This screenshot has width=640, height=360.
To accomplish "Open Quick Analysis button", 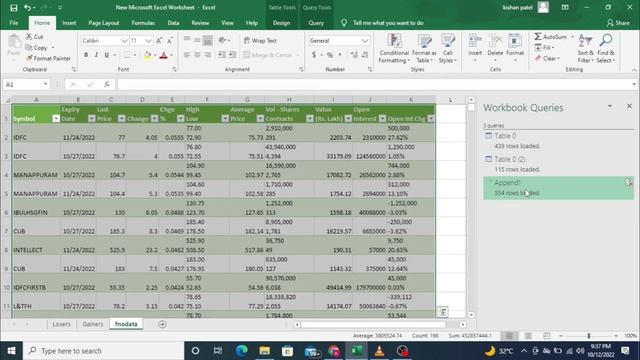I will coord(442,312).
